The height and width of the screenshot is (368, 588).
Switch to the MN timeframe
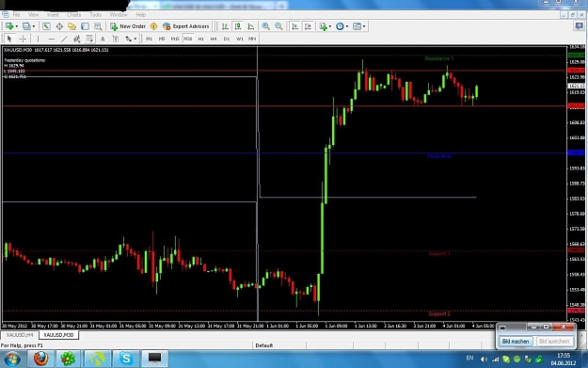[x=252, y=39]
